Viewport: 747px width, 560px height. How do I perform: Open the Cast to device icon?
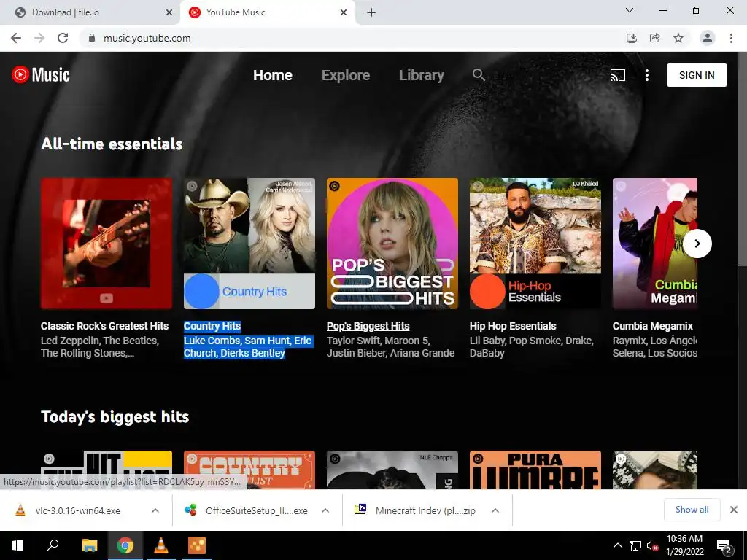pyautogui.click(x=617, y=75)
